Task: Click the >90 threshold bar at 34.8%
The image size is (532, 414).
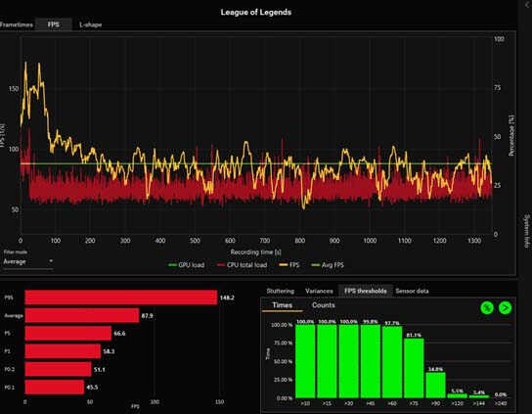Action: click(435, 386)
